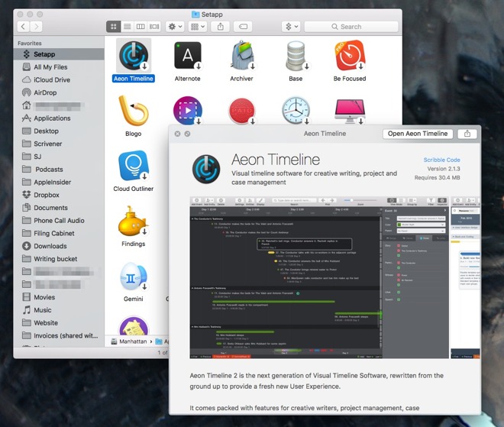Go forward in Finder
Image resolution: width=504 pixels, height=427 pixels.
click(37, 27)
